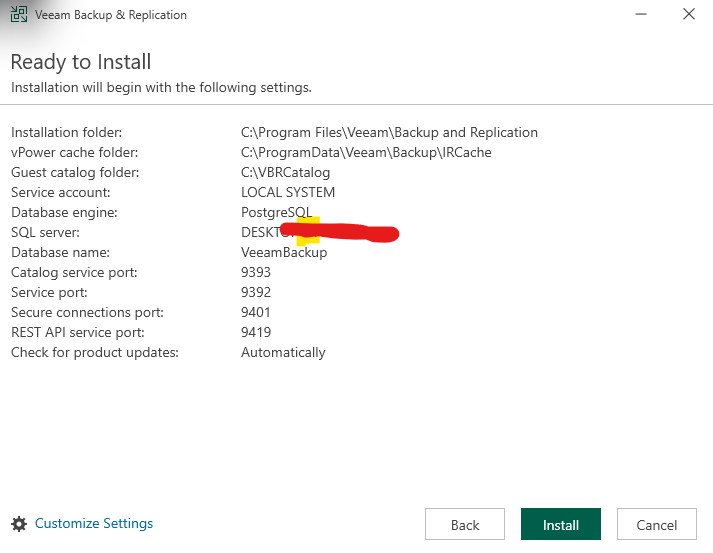
Task: Click the C:\VBRCatalog guest catalog path
Action: 285,172
